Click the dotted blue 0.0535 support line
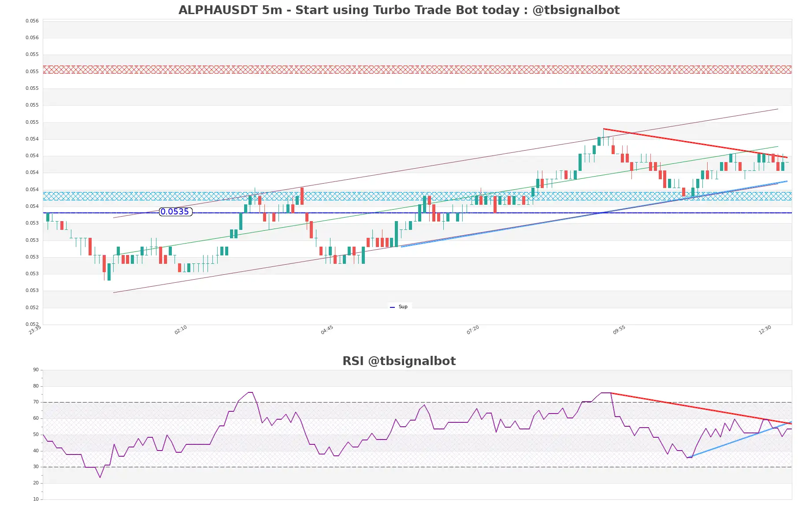This screenshot has height=532, width=798. [417, 213]
